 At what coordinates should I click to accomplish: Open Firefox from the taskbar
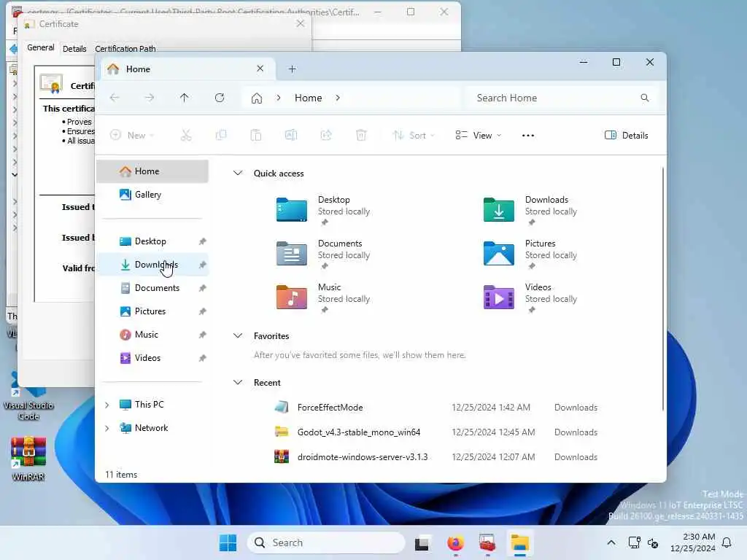455,542
